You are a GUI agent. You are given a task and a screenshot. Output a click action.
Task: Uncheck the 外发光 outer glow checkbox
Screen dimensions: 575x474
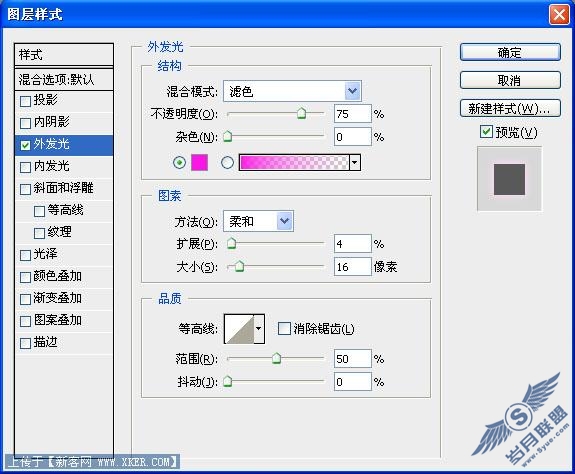tap(25, 145)
